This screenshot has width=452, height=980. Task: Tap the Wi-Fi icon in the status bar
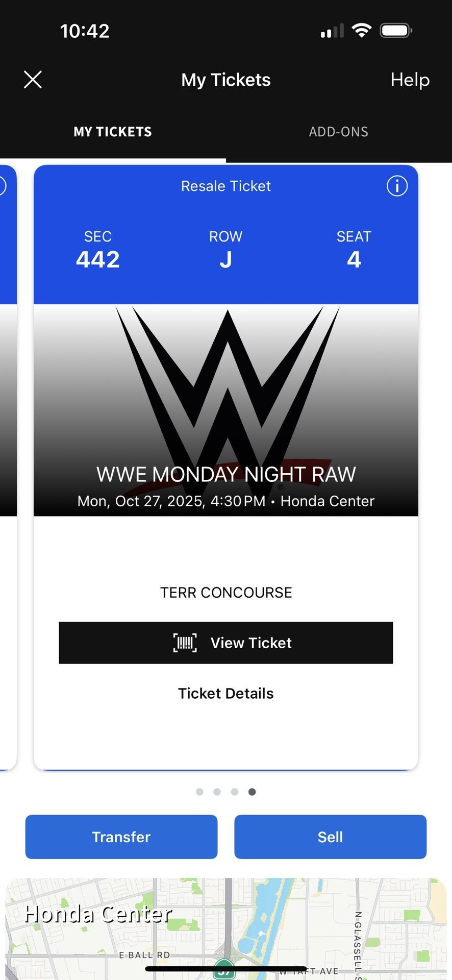362,30
